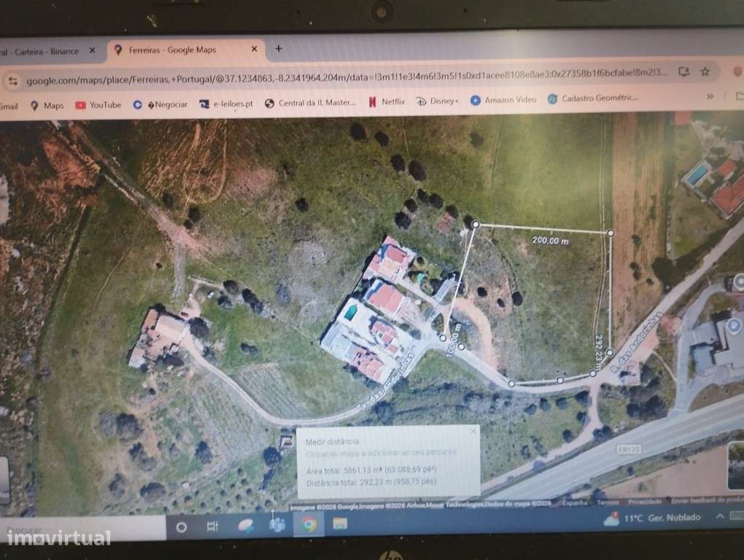Image resolution: width=744 pixels, height=560 pixels.
Task: Open Task View on the taskbar
Action: tap(212, 526)
